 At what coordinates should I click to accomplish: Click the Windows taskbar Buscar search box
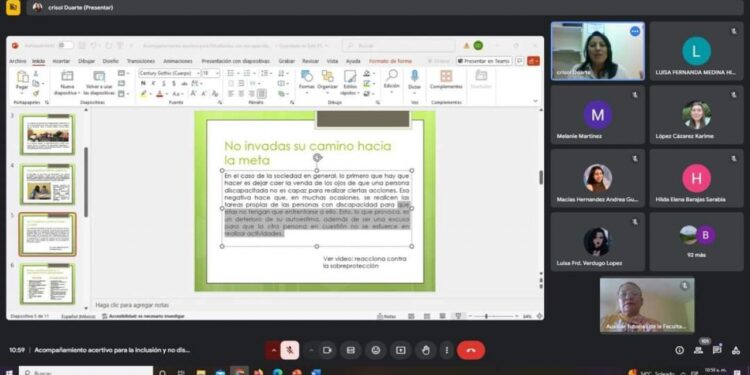86,372
